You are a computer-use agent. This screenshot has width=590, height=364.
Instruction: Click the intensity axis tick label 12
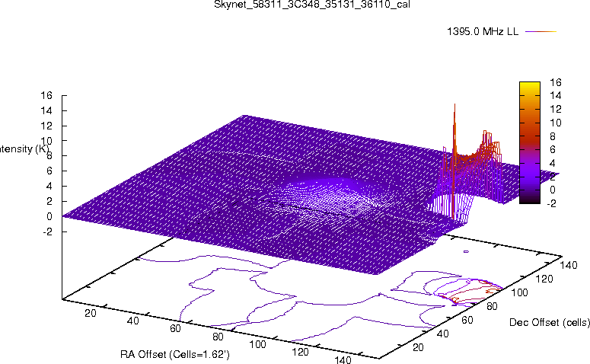46,126
